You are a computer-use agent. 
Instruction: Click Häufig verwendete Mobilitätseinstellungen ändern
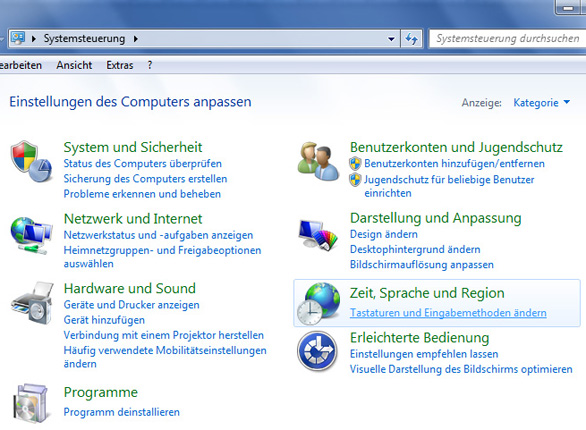tap(165, 357)
